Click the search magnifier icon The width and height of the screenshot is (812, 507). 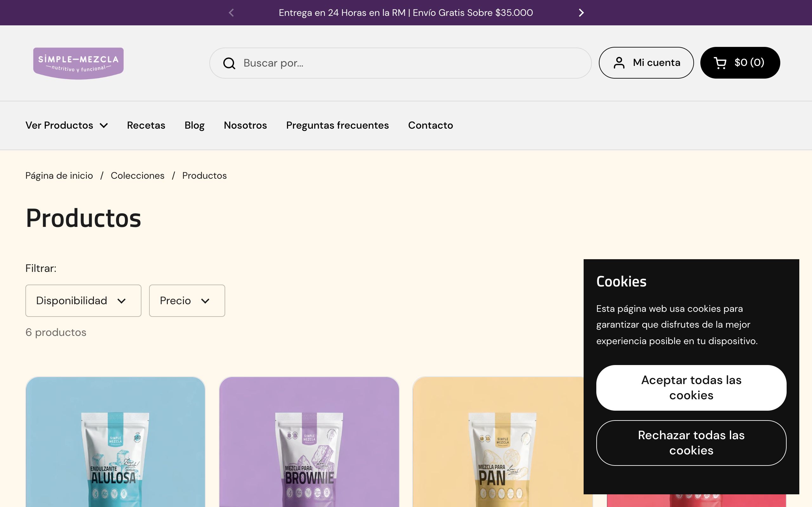pos(229,63)
